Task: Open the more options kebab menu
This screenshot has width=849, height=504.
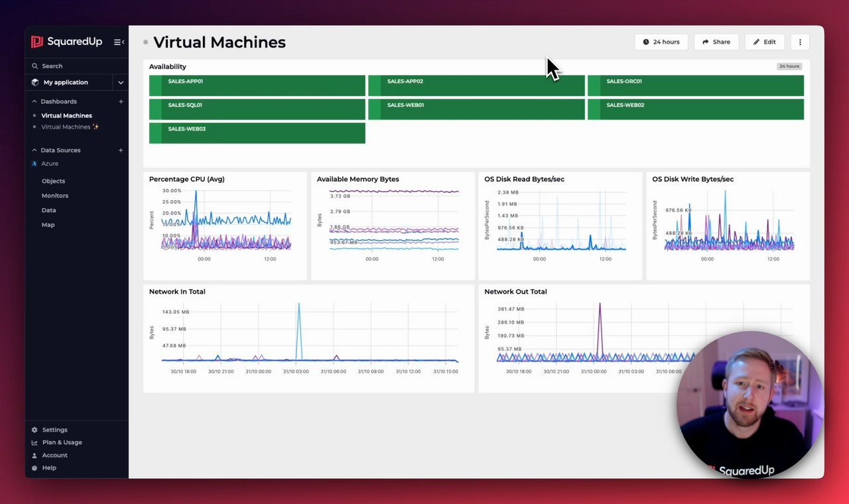Action: (800, 42)
